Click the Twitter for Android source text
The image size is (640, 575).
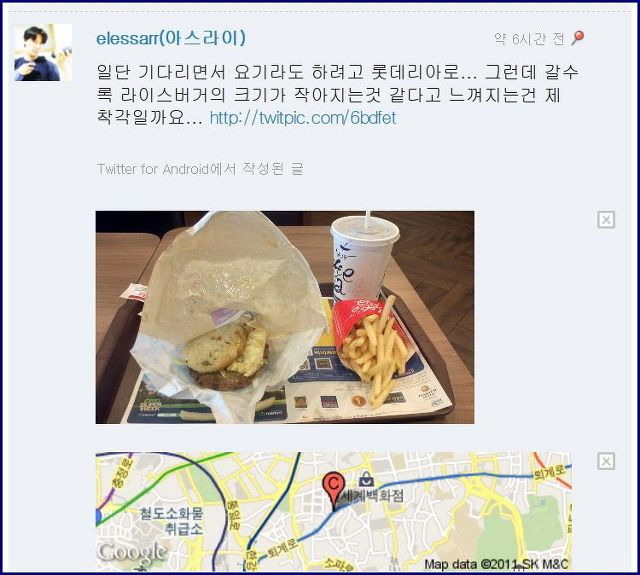tap(200, 169)
